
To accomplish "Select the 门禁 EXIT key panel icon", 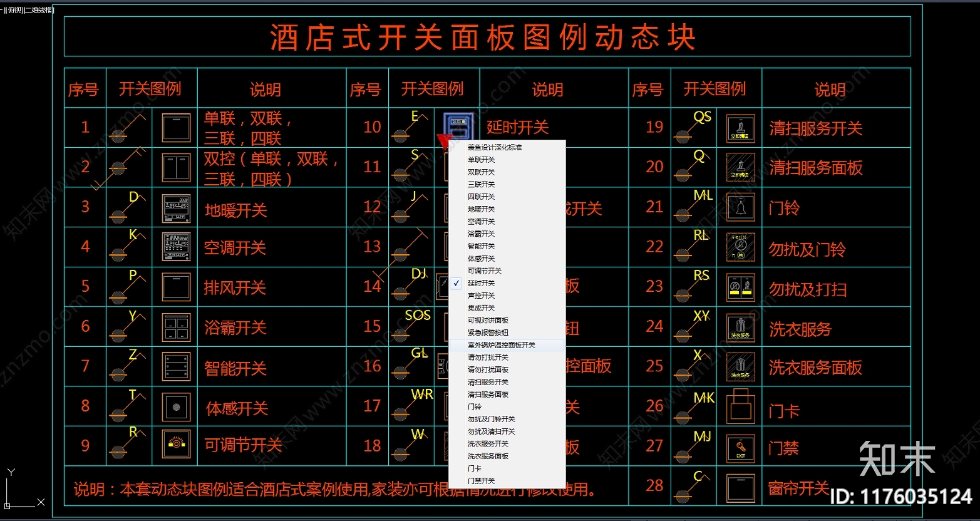I will 740,448.
